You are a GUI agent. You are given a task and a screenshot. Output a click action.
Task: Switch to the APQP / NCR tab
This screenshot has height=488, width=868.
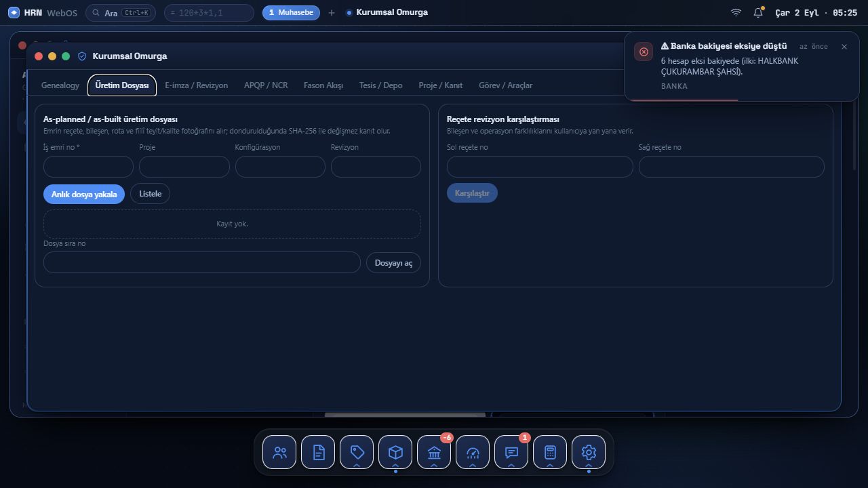tap(266, 85)
